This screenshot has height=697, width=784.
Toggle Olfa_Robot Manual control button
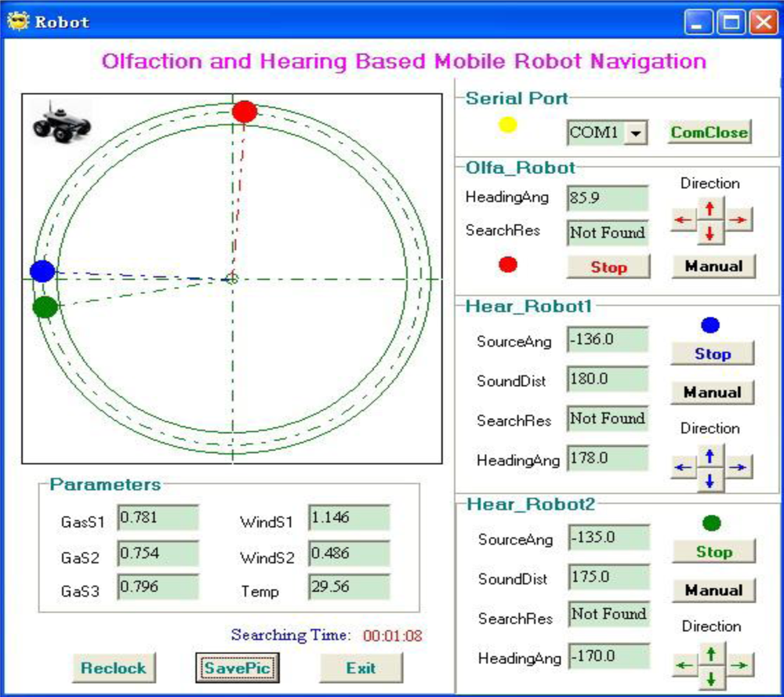click(x=713, y=266)
